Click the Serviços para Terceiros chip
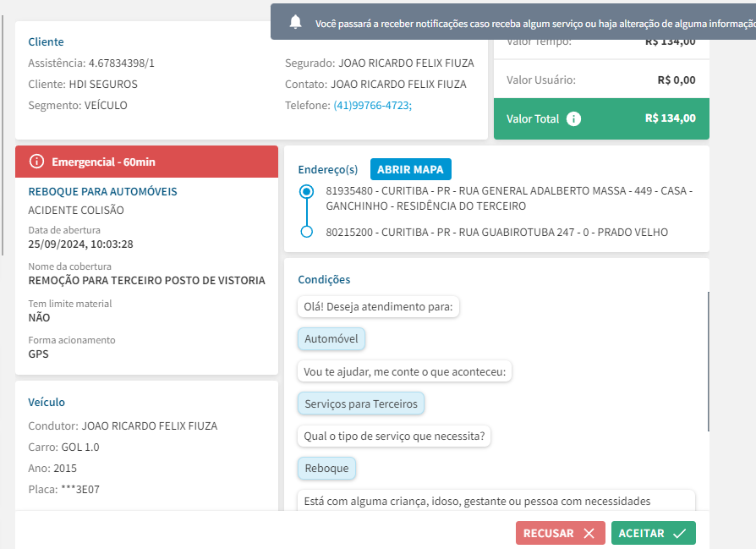The image size is (756, 549). 360,404
